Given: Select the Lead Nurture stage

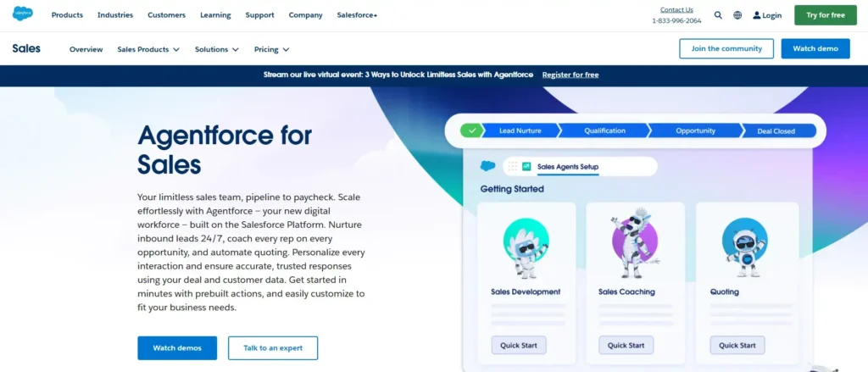Looking at the screenshot, I should coord(520,131).
